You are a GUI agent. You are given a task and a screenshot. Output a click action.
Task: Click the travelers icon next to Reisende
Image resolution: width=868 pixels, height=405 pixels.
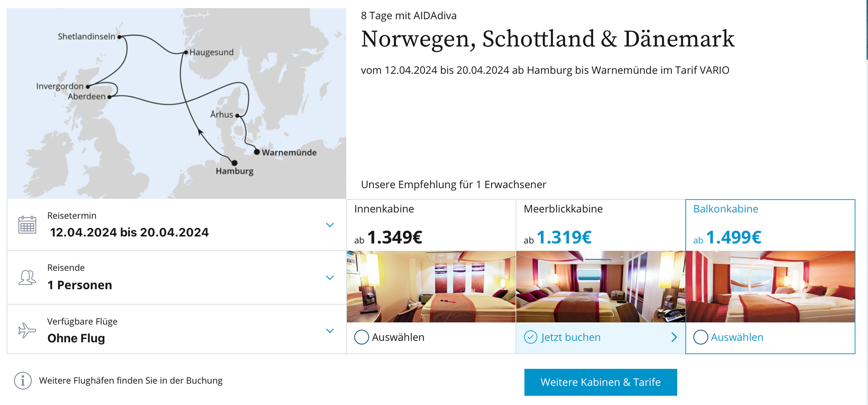tap(27, 277)
